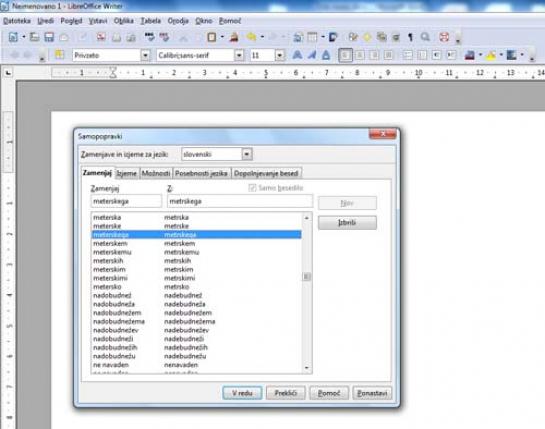Toggle Bold formatting icon
Screen dimensions: 545x429
point(297,55)
